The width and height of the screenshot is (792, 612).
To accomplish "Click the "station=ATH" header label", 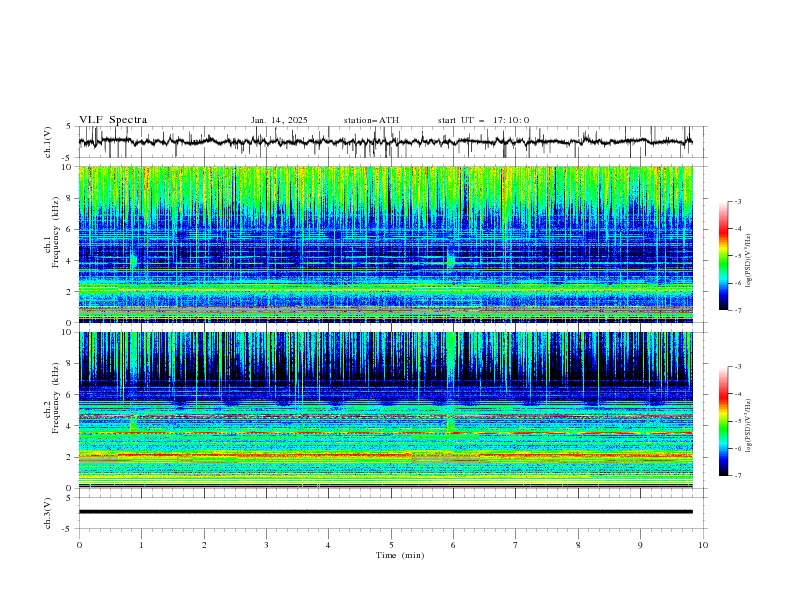I will click(371, 120).
